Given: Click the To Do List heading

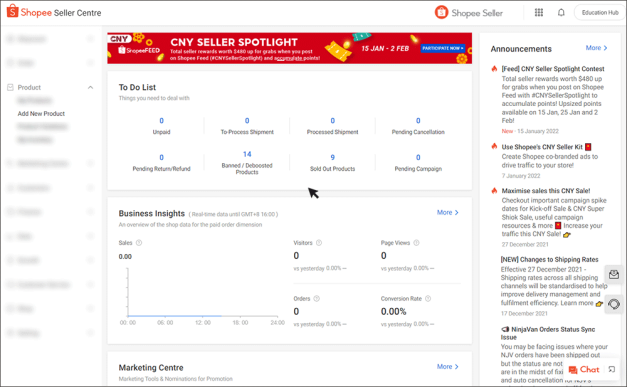Looking at the screenshot, I should click(x=137, y=87).
